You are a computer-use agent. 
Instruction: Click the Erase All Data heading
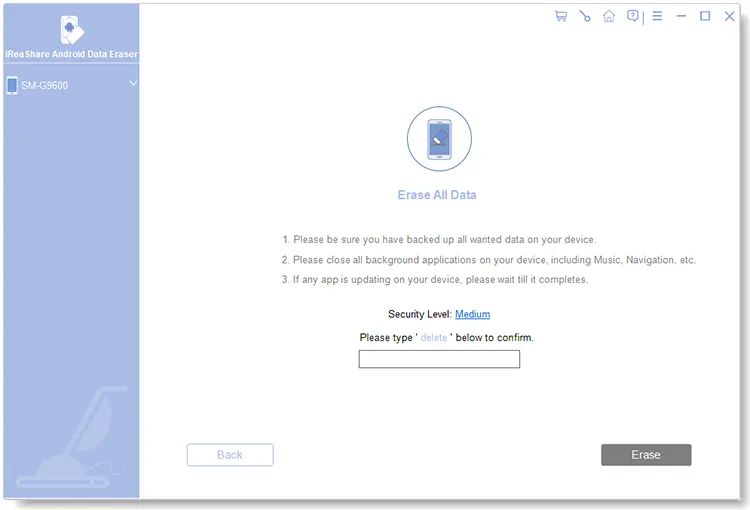click(x=437, y=195)
